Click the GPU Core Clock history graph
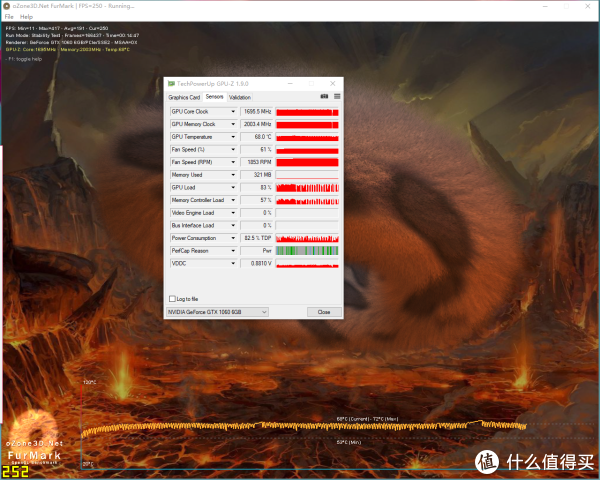This screenshot has width=600, height=480. pos(307,112)
